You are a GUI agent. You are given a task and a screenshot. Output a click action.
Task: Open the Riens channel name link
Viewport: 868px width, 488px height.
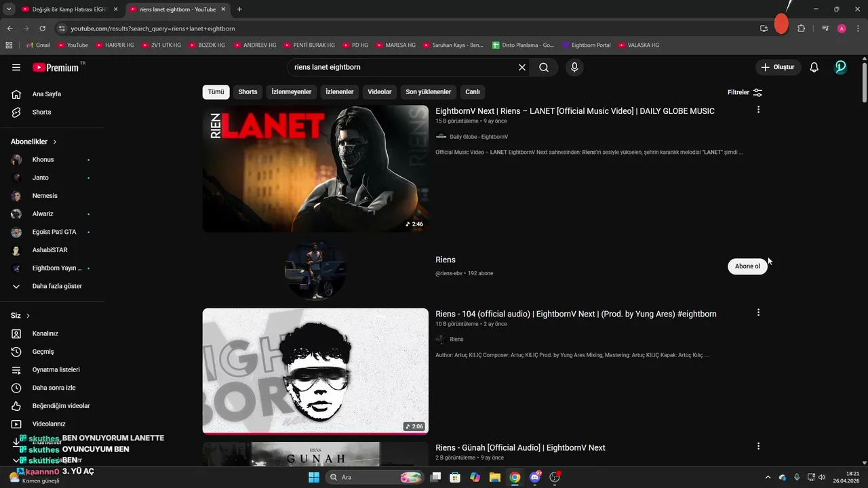point(446,260)
